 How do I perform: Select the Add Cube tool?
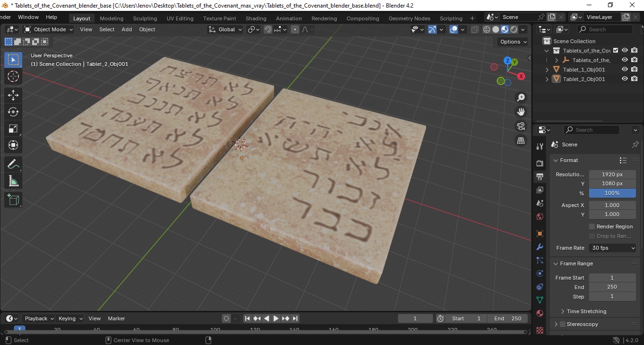(x=13, y=200)
